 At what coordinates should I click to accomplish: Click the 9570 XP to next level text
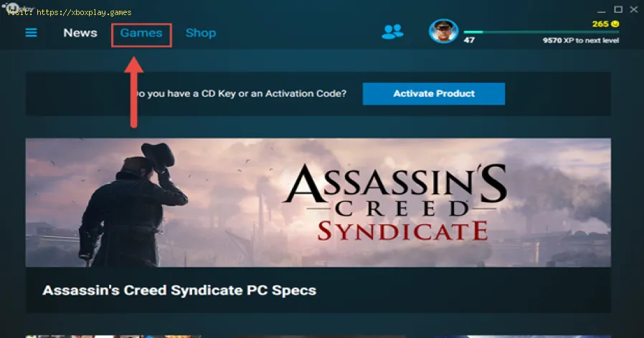(x=580, y=40)
